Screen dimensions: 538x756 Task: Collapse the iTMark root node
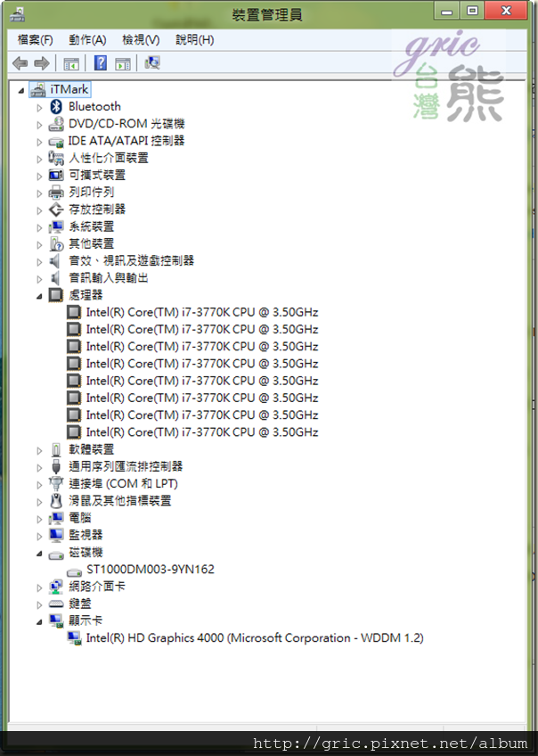tap(21, 90)
